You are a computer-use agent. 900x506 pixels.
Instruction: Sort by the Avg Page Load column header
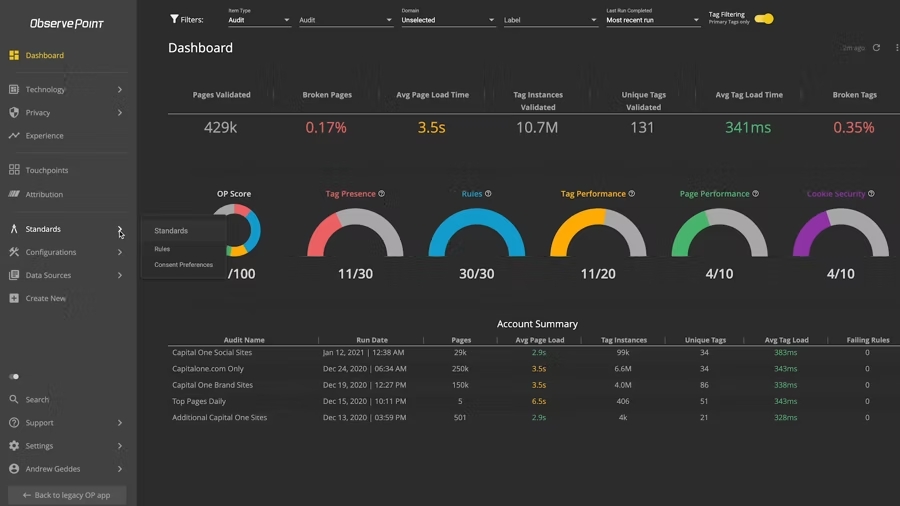pos(540,340)
